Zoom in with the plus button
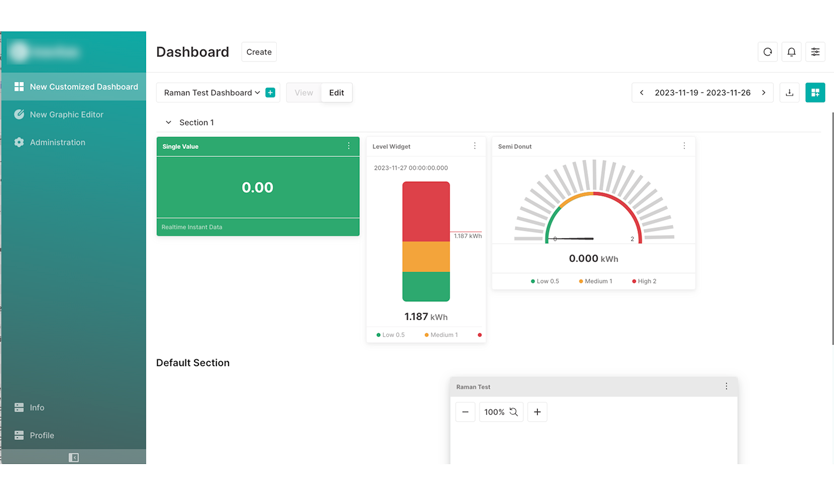The image size is (834, 495). pyautogui.click(x=537, y=412)
